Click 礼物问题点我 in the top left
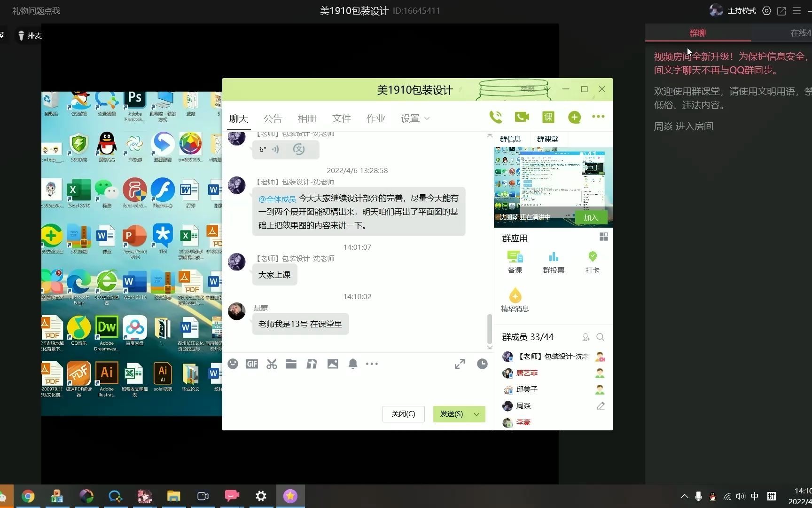Viewport: 812px width, 508px height. coord(36,11)
